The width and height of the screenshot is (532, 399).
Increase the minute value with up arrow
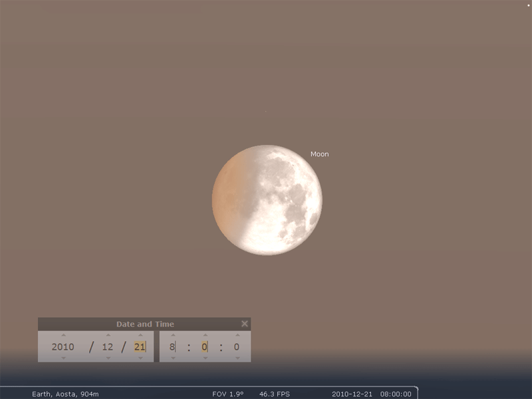click(x=205, y=335)
